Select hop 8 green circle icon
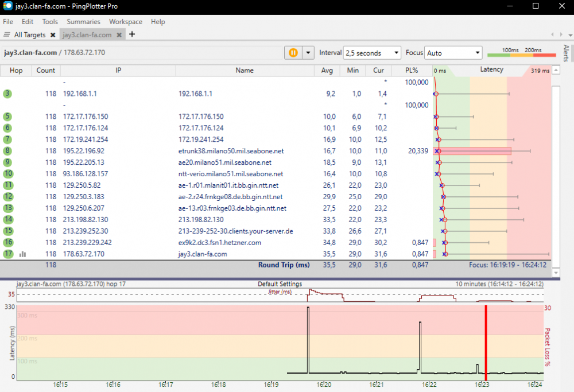The image size is (574, 392). pyautogui.click(x=7, y=151)
